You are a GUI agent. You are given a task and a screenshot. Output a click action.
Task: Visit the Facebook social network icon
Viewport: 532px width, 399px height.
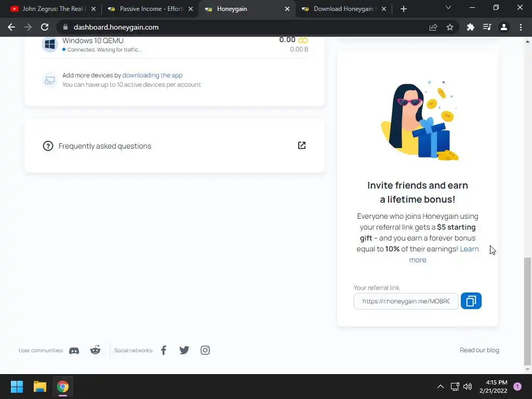click(164, 350)
